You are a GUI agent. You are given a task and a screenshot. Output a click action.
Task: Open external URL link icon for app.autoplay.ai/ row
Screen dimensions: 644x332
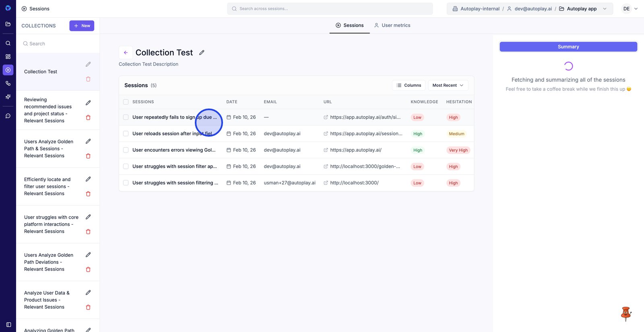pos(326,150)
